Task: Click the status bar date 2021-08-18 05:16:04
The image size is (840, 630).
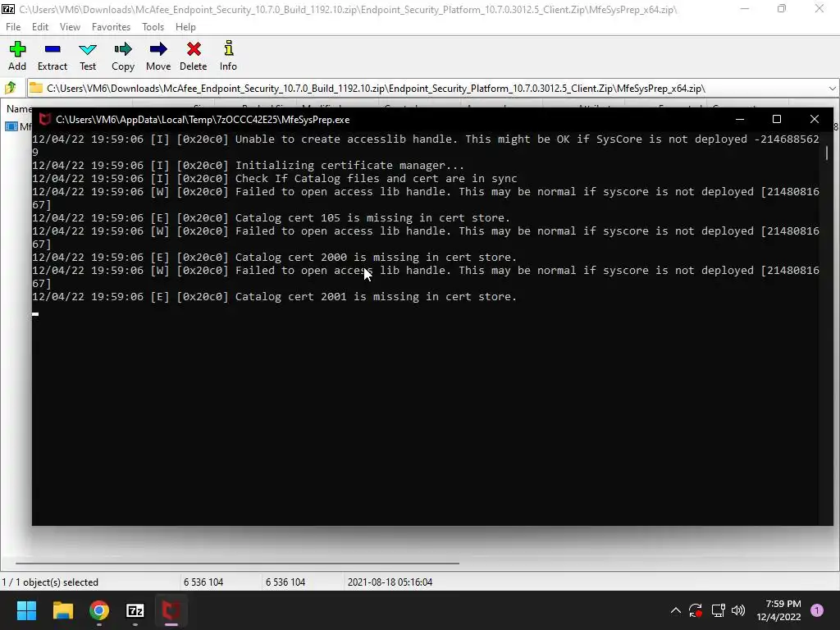Action: point(390,582)
